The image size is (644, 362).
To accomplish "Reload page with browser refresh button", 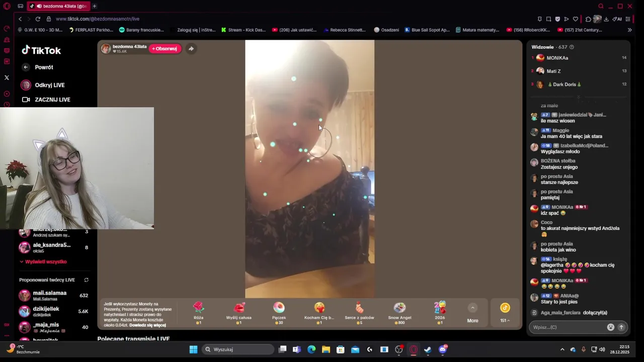I will [38, 19].
